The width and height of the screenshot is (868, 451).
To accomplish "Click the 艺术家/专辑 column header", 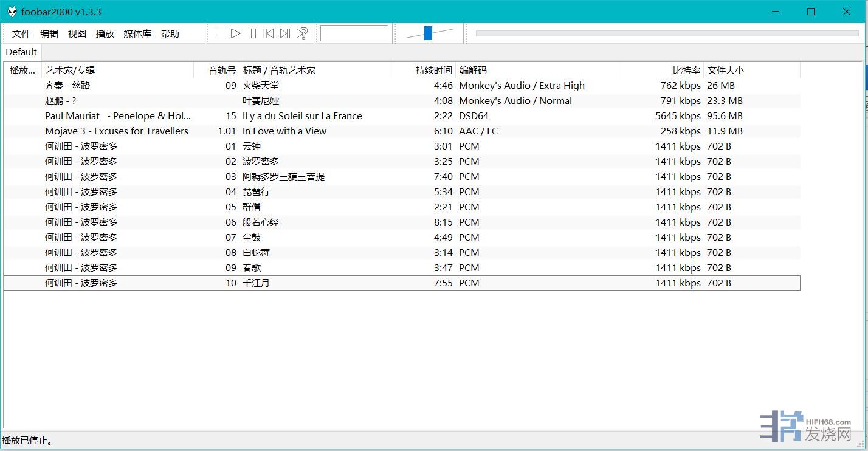I will tap(71, 71).
